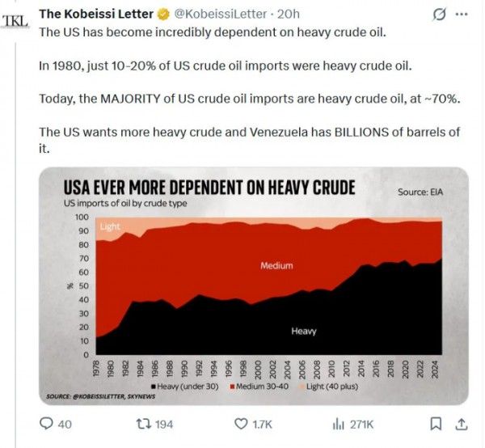Click the reply speech bubble icon
Screen dimensions: 485x448
pos(46,424)
